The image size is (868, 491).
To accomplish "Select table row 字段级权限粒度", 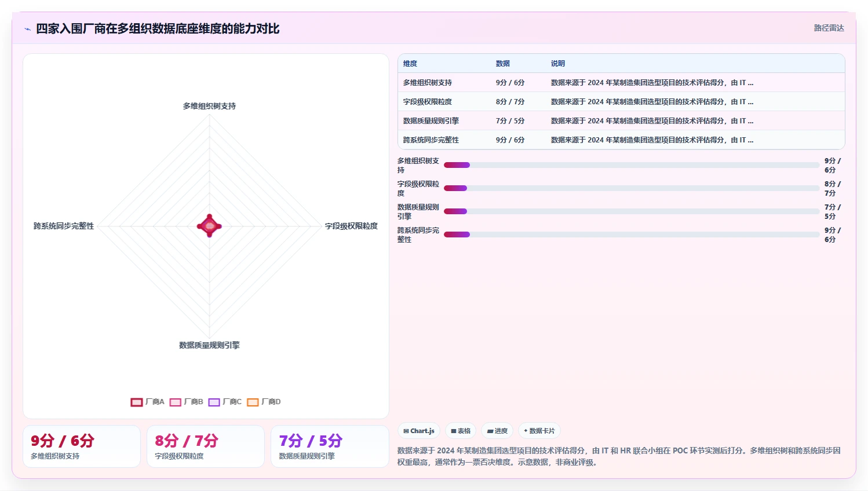I will tap(621, 102).
